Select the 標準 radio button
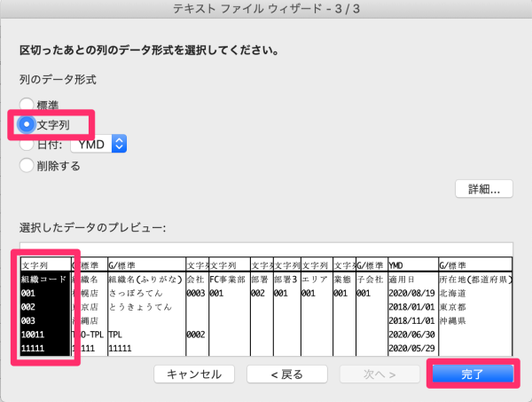 (x=27, y=104)
